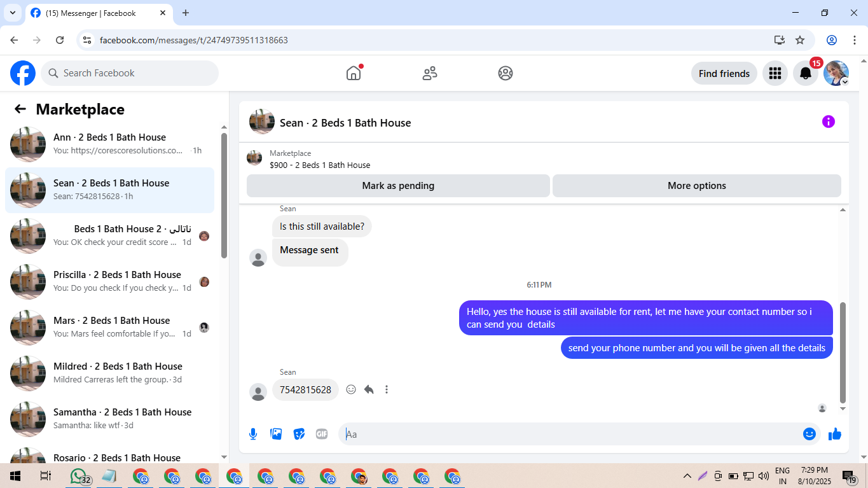The width and height of the screenshot is (868, 488).
Task: Open the Ann 2 Beds 1 Bath House conversation
Action: [109, 144]
